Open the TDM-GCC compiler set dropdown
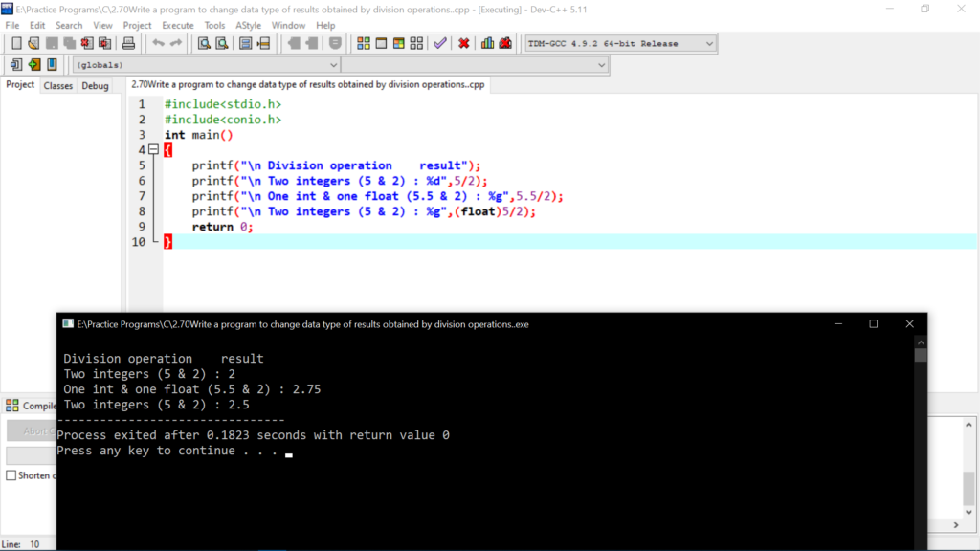980x551 pixels. tap(705, 43)
